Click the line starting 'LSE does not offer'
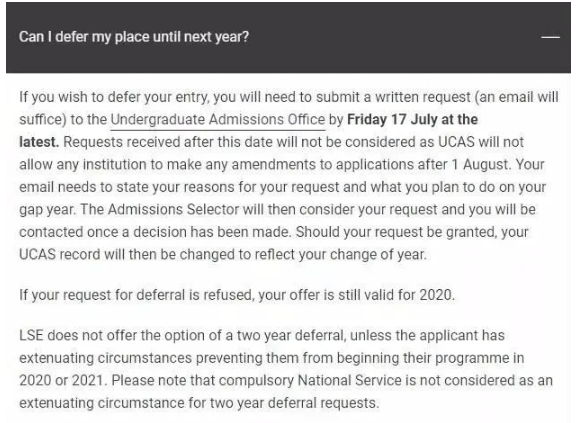 [x=262, y=335]
